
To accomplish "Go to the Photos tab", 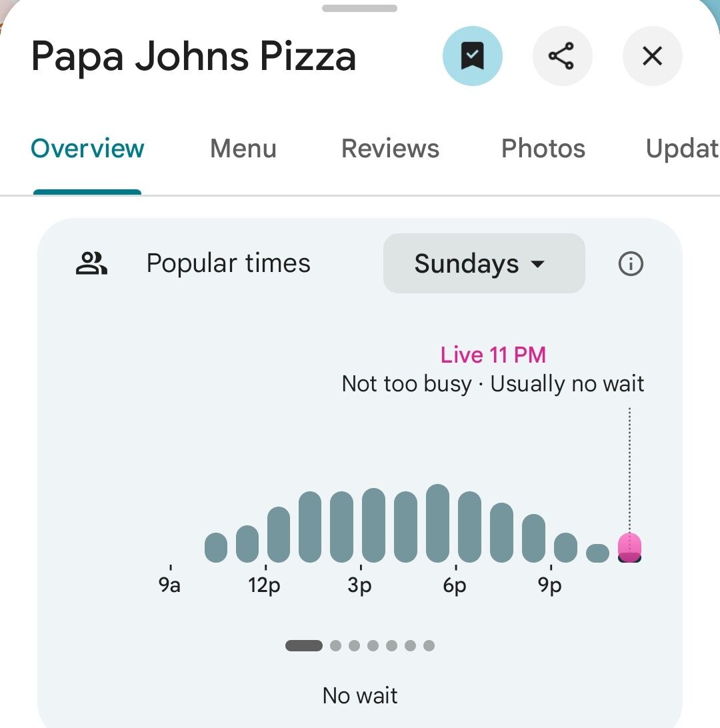I will pos(543,149).
